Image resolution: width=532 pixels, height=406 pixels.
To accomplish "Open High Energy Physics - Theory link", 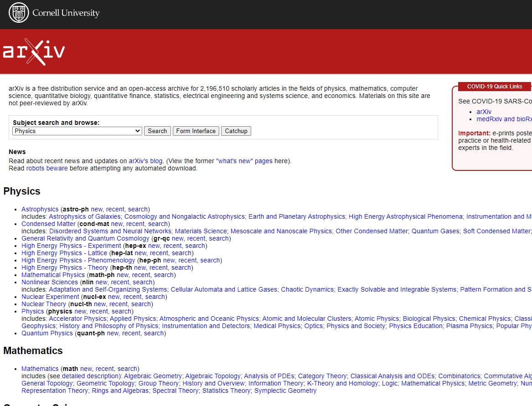I will point(64,267).
